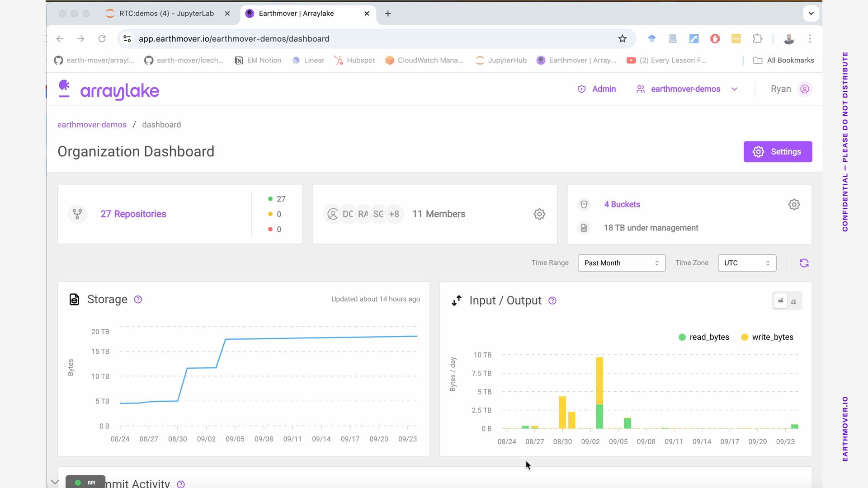
Task: Open the Every Lesson YouTube bookmark
Action: click(x=666, y=61)
